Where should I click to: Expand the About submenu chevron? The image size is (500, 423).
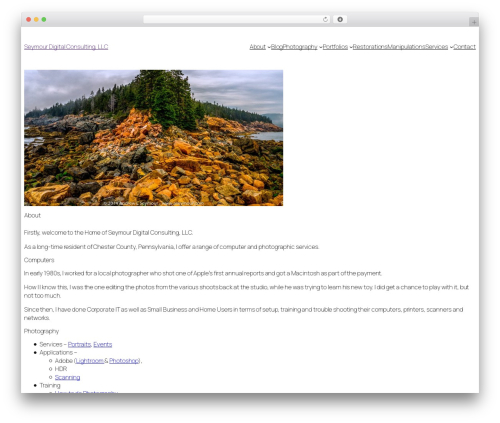point(269,47)
